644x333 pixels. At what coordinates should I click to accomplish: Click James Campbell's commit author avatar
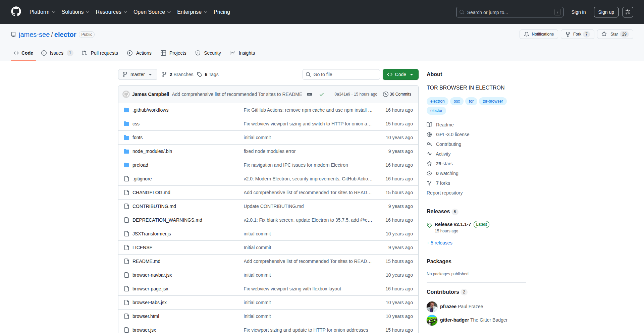coord(126,94)
